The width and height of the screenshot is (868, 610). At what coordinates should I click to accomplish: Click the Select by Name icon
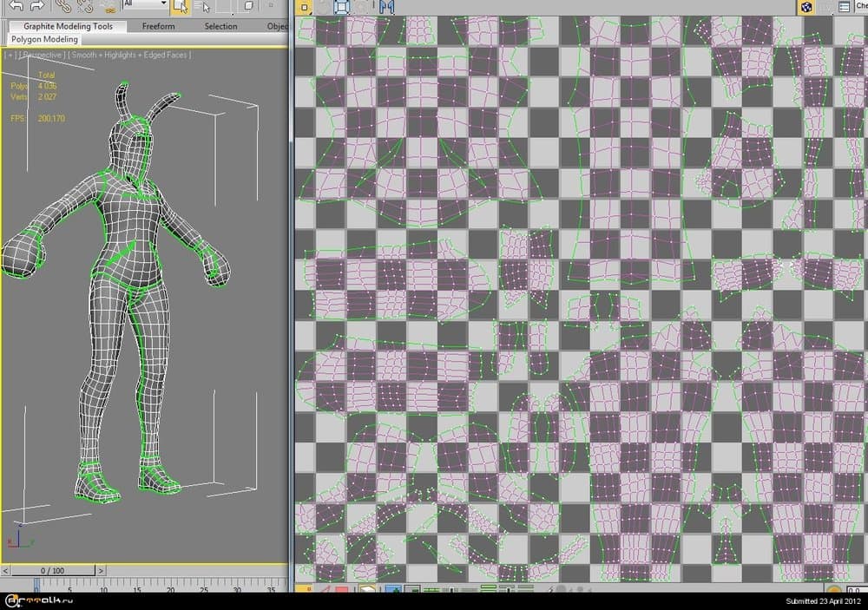(x=201, y=6)
